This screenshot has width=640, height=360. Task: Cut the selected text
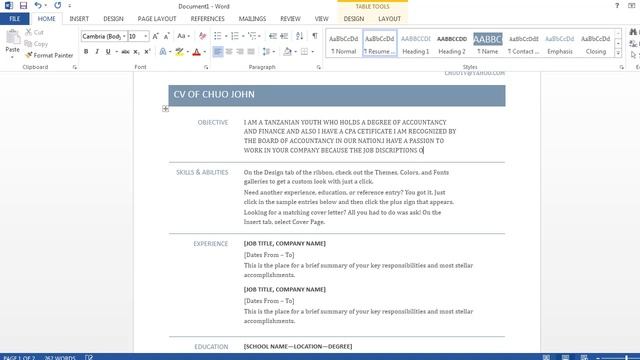[x=34, y=32]
